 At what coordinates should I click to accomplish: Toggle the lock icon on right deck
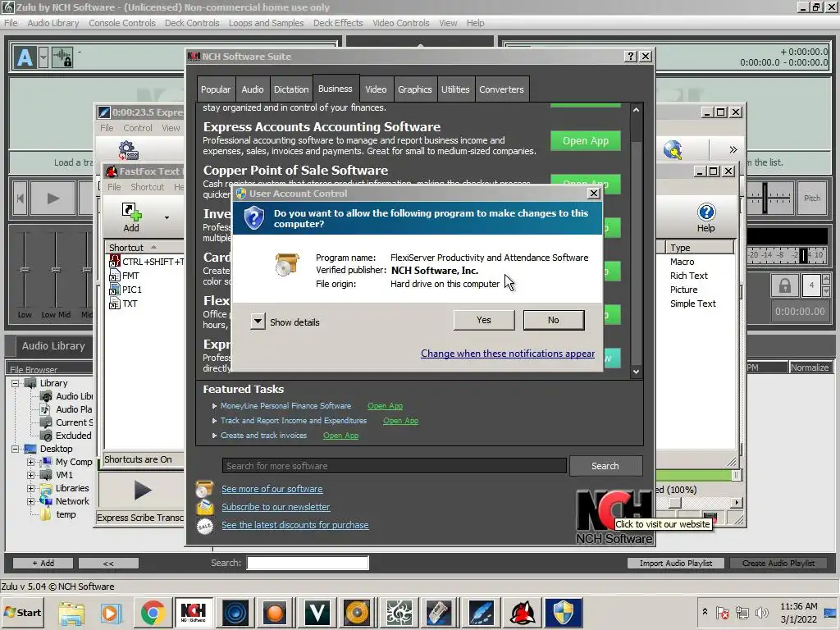pos(784,285)
